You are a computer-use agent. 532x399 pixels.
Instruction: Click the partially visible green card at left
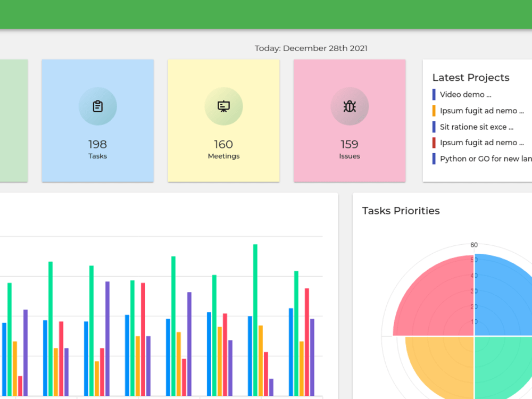coord(14,121)
